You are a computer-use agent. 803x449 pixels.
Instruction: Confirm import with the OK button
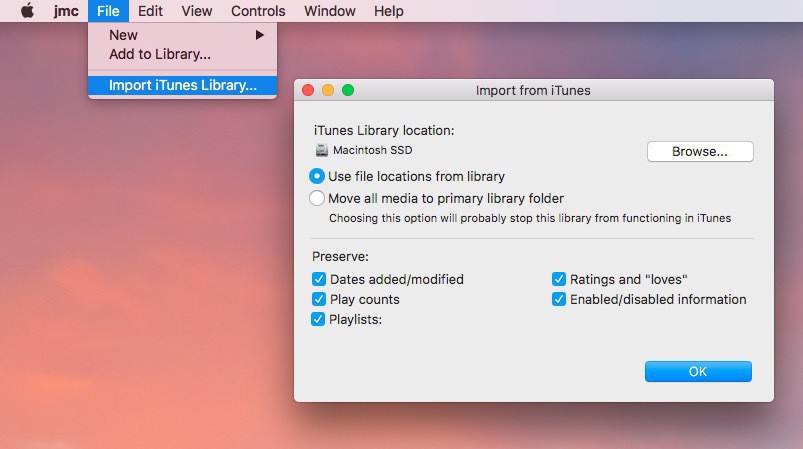click(x=698, y=372)
